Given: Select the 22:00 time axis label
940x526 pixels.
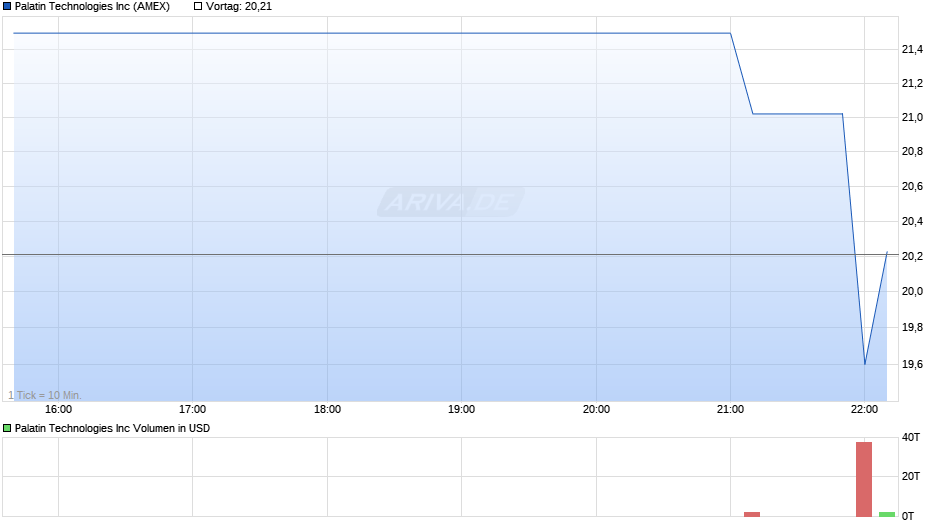Looking at the screenshot, I should point(864,410).
